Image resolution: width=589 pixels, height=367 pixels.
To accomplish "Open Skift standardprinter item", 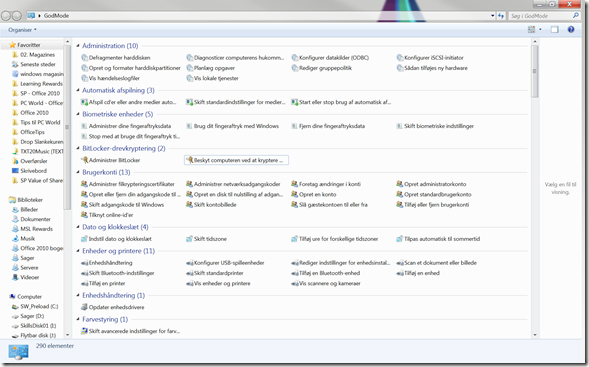I will 215,273.
